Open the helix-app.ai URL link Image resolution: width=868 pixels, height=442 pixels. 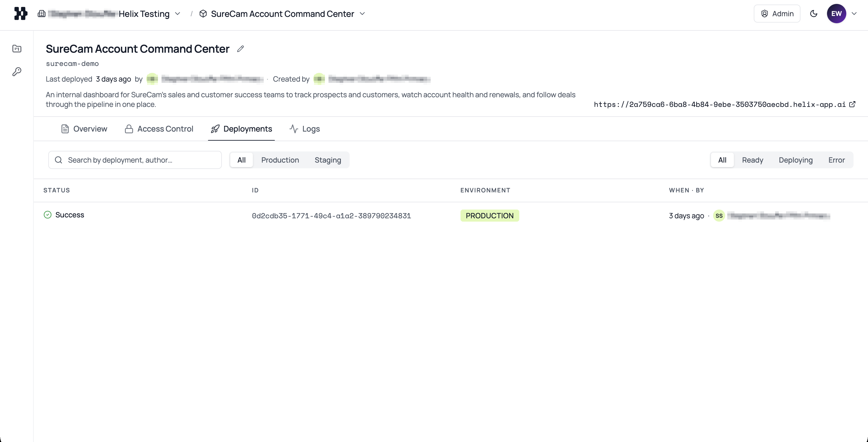pyautogui.click(x=720, y=105)
